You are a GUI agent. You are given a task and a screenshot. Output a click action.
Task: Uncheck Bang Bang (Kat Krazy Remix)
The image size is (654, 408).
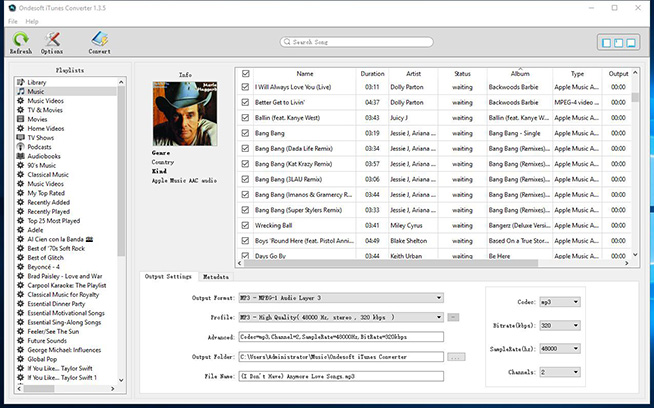[x=245, y=164]
